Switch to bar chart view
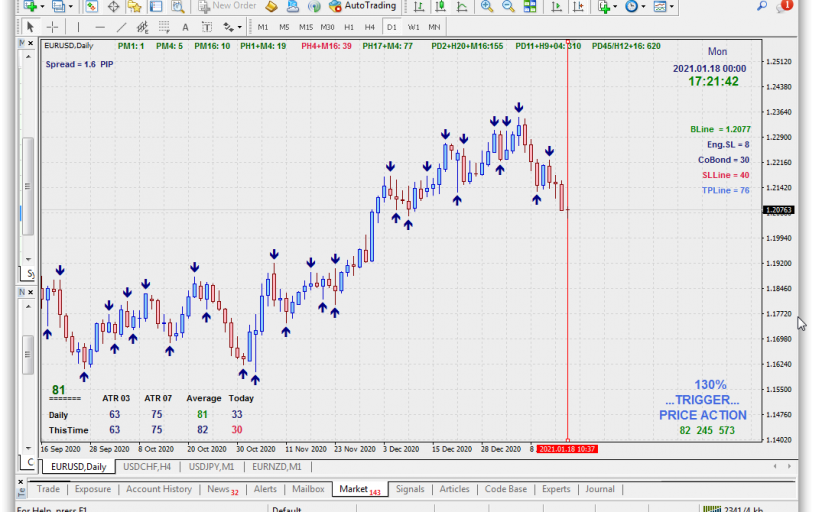The image size is (822, 512). pos(419,6)
